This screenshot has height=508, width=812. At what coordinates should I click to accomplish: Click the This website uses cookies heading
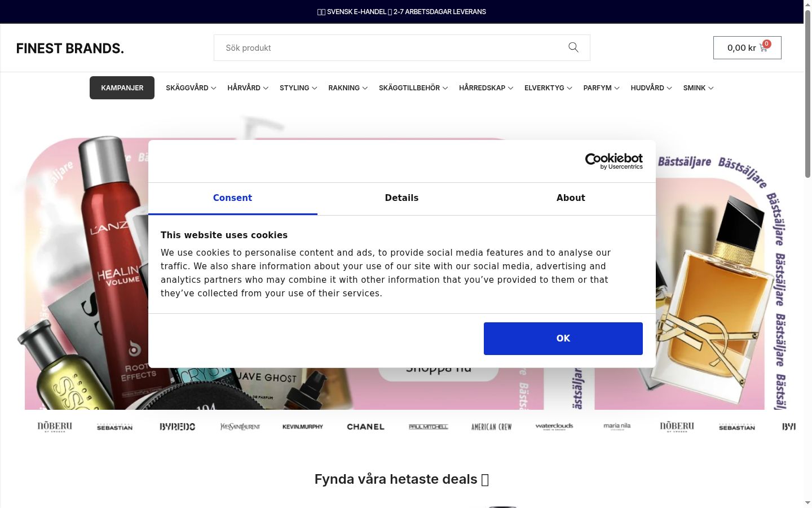point(224,235)
